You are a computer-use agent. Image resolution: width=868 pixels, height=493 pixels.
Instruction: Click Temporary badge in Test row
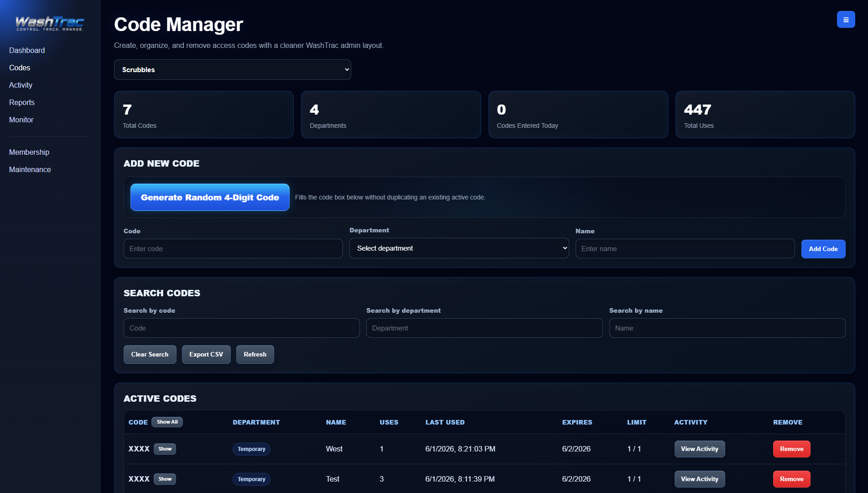tap(251, 479)
